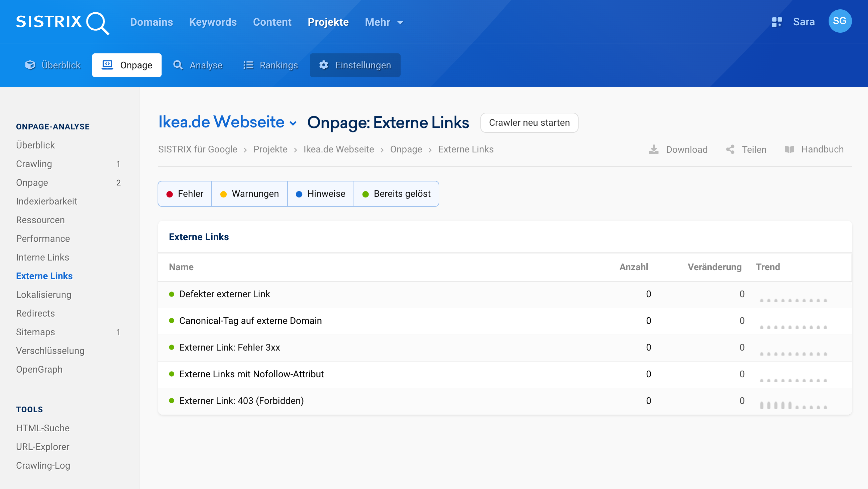The image size is (868, 489).
Task: Click the Analyse magnifier icon
Action: point(178,65)
